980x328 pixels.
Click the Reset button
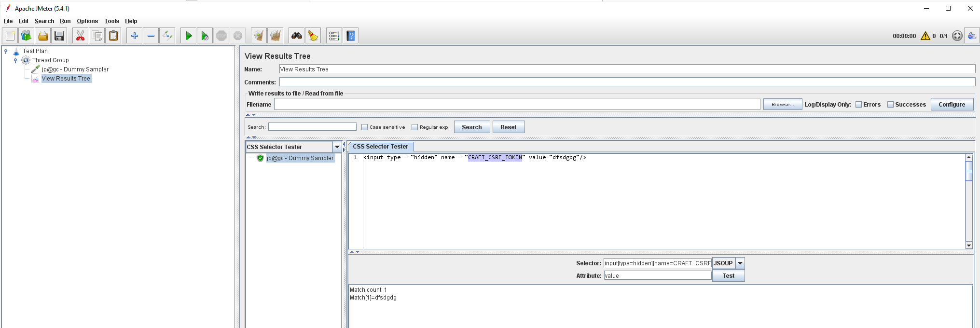(x=509, y=127)
